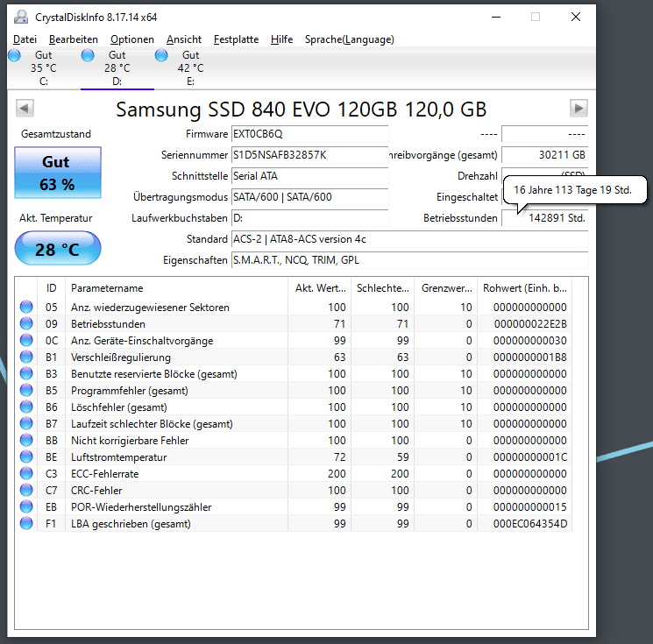The height and width of the screenshot is (644, 653).
Task: Click status orb for attribute 05 row
Action: click(26, 307)
